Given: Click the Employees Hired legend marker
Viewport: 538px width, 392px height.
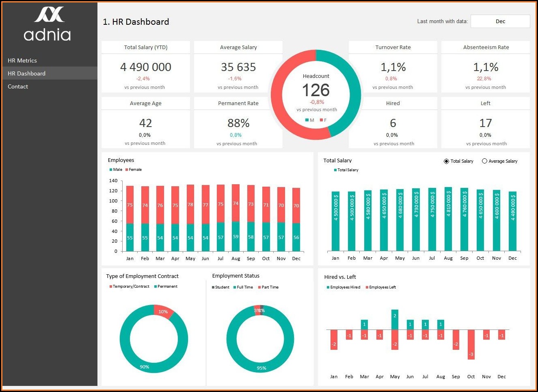Looking at the screenshot, I should pos(328,287).
